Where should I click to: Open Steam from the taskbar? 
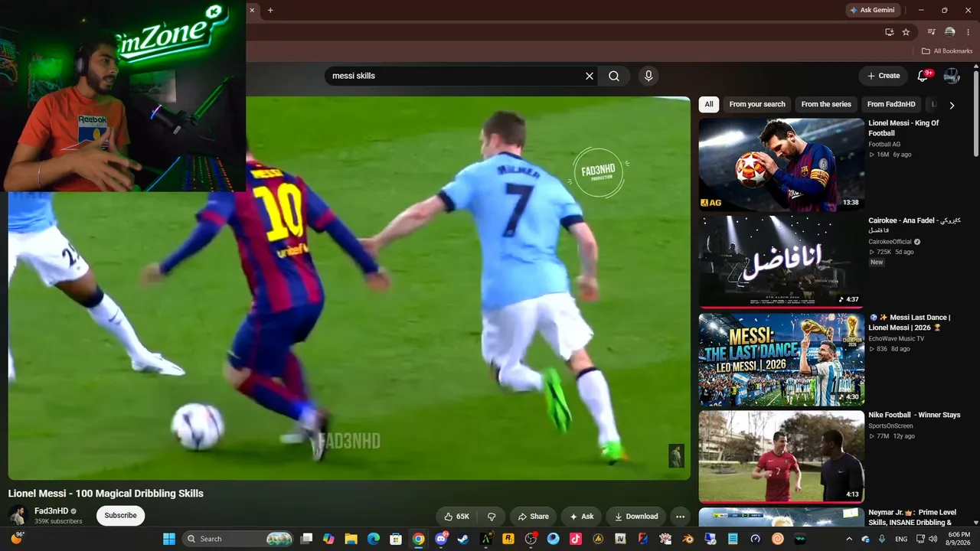coord(463,539)
